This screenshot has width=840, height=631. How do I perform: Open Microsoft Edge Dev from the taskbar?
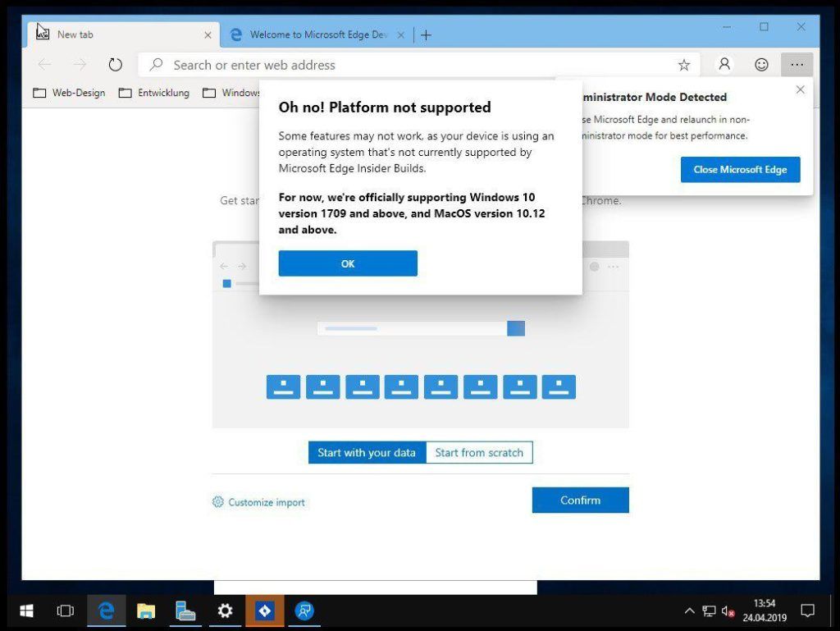(x=107, y=610)
